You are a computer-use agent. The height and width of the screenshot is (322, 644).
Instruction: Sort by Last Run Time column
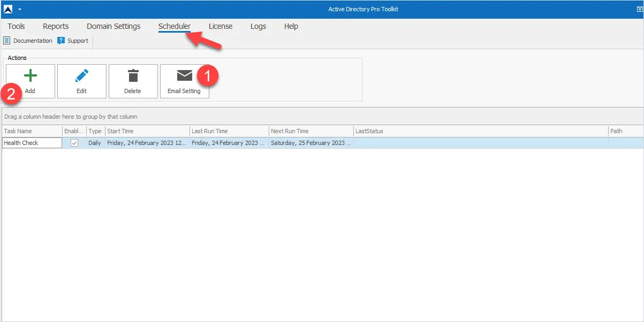coord(229,131)
